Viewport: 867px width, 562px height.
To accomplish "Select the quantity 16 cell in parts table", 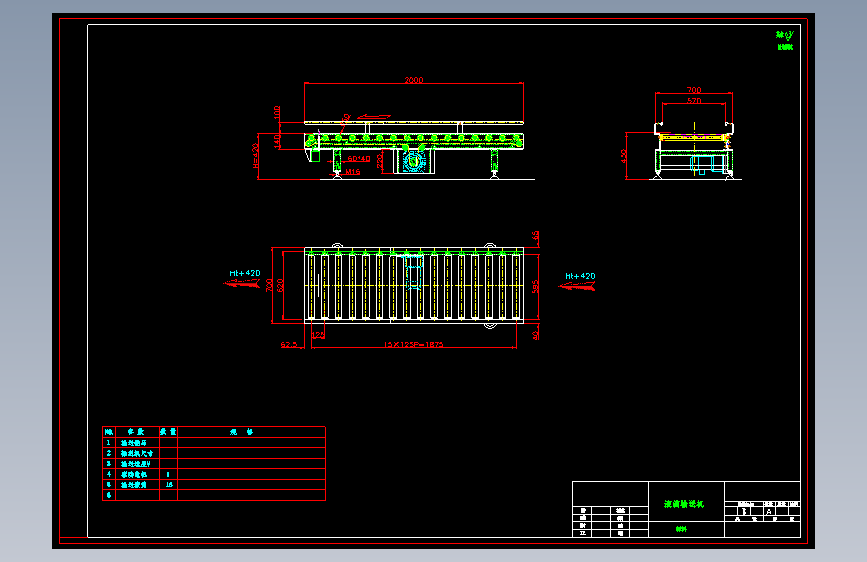I will pyautogui.click(x=169, y=485).
